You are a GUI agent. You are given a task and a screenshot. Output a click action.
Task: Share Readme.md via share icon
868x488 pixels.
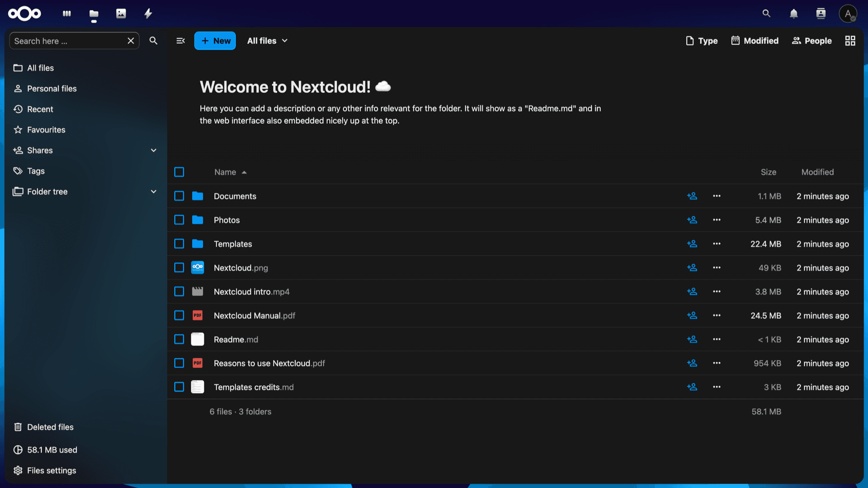click(692, 339)
